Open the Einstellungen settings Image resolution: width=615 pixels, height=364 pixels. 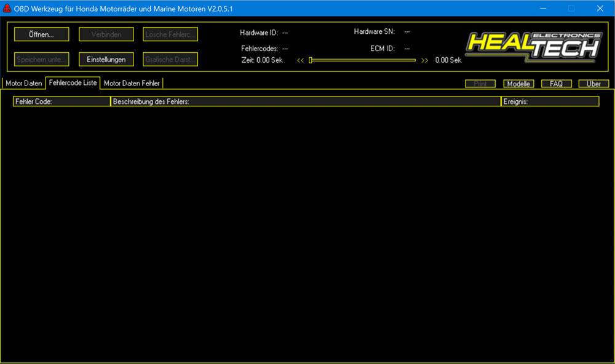point(106,59)
